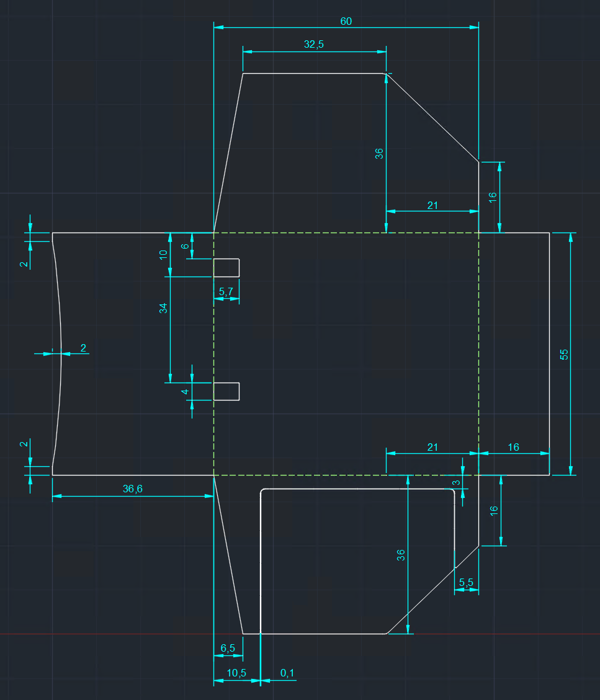Viewport: 600px width, 700px height.
Task: Select the 5,5 dimension text
Action: pyautogui.click(x=466, y=582)
